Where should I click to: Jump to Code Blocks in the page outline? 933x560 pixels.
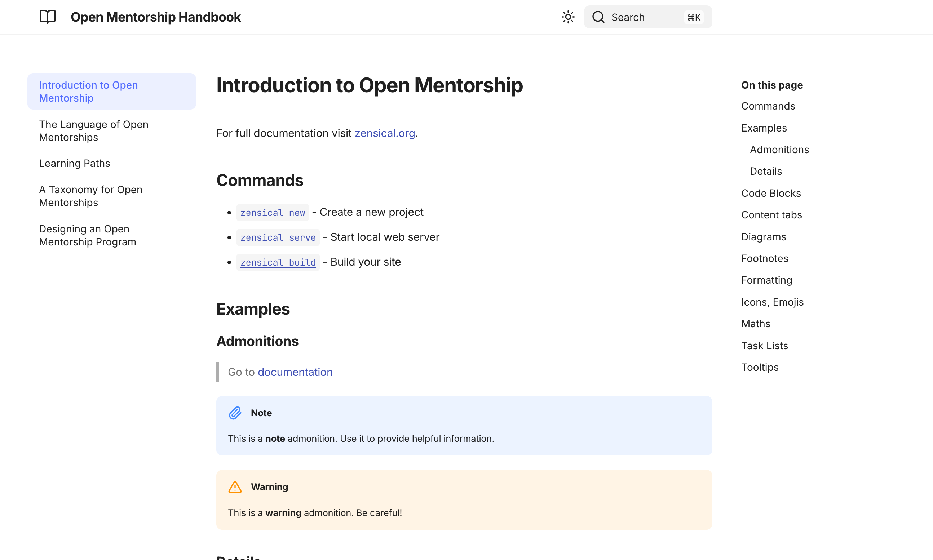pyautogui.click(x=771, y=193)
